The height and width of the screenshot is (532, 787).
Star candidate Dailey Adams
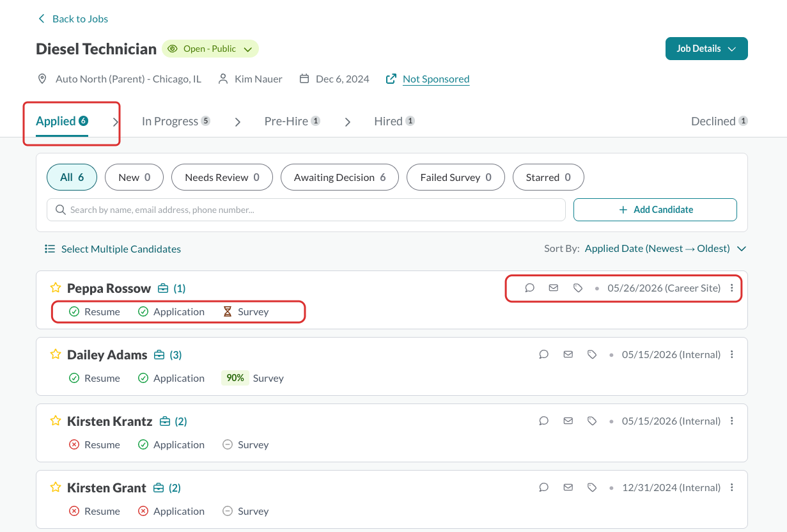(56, 354)
